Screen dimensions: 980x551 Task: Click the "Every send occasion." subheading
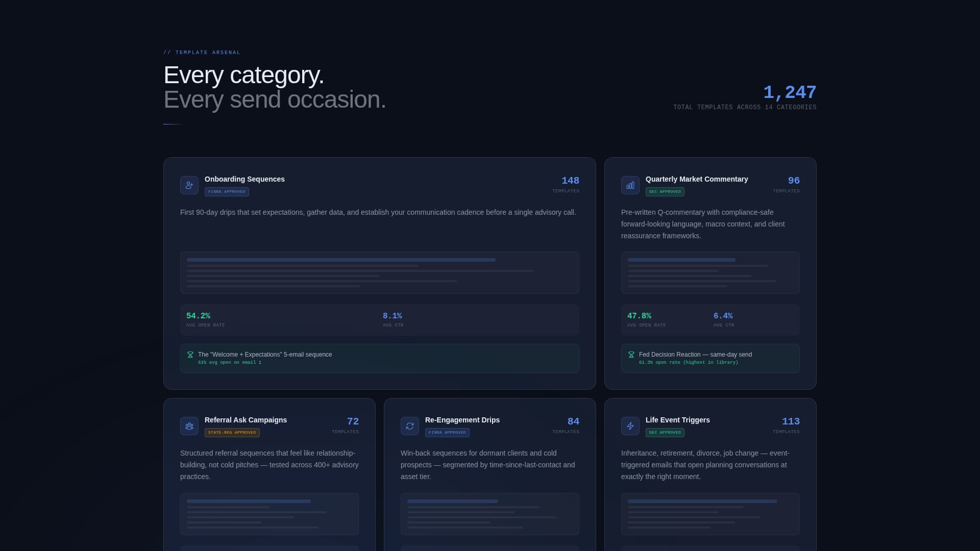(x=275, y=99)
